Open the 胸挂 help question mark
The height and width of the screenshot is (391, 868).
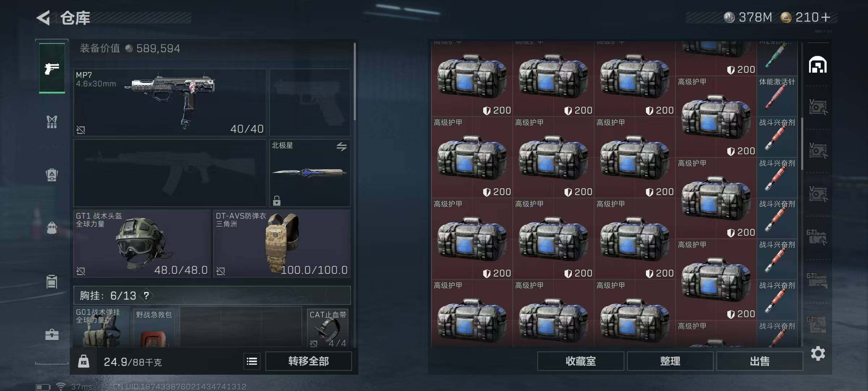146,296
